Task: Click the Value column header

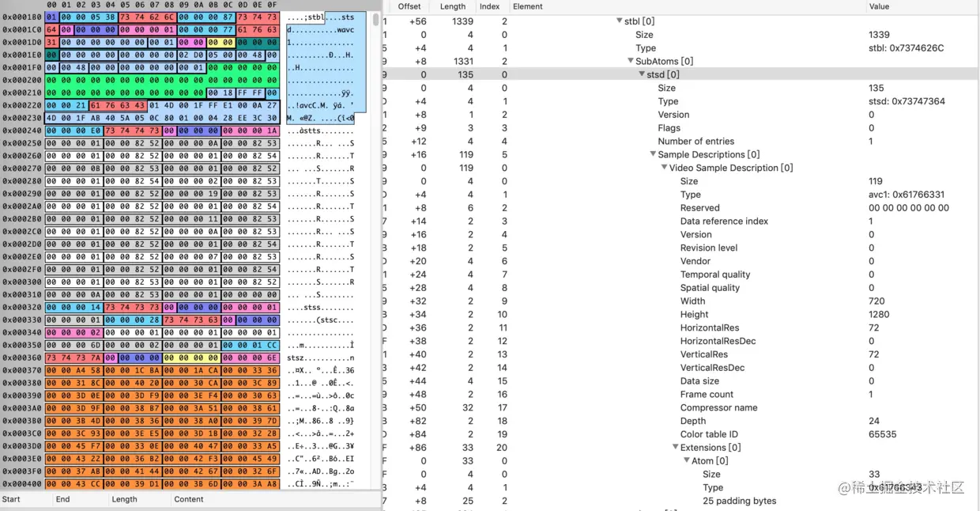Action: tap(879, 6)
